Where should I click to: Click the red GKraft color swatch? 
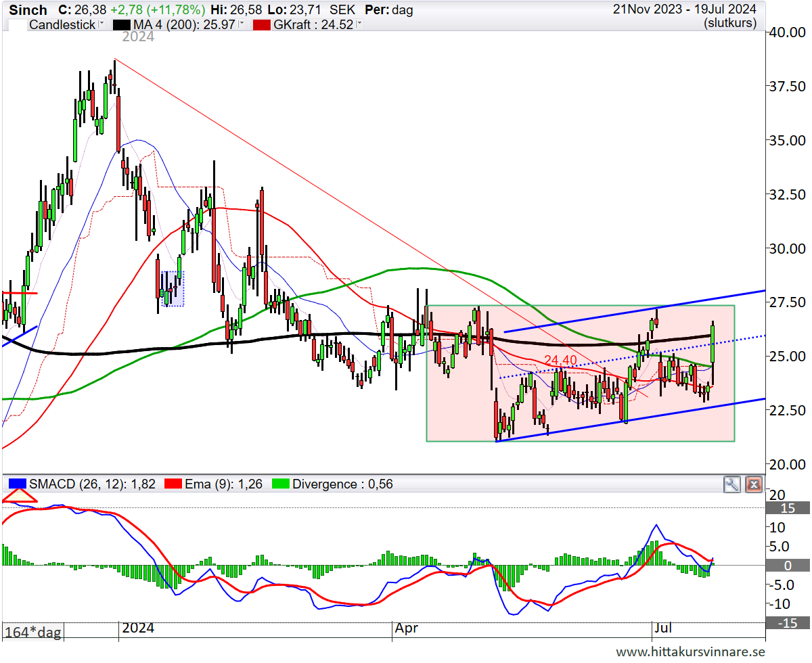coord(261,24)
